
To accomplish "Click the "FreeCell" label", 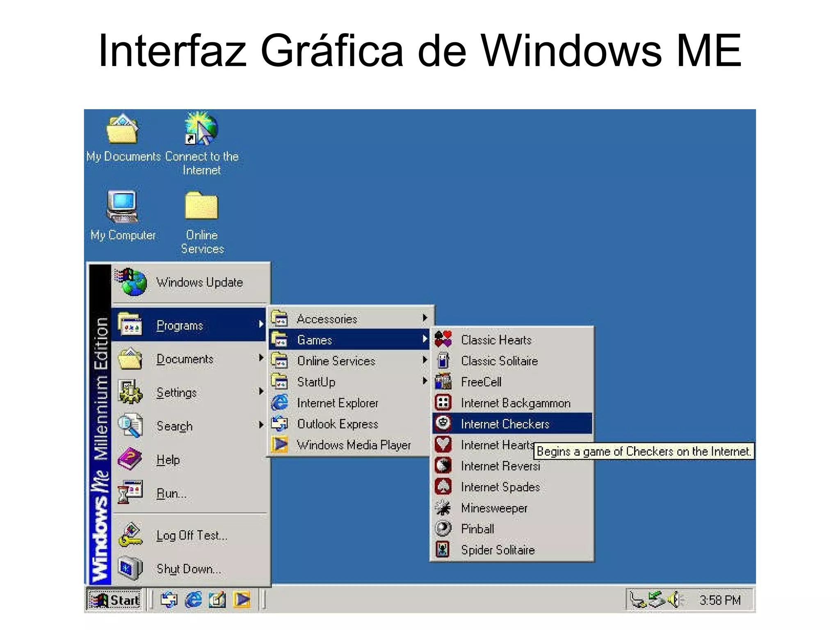I will pos(481,382).
